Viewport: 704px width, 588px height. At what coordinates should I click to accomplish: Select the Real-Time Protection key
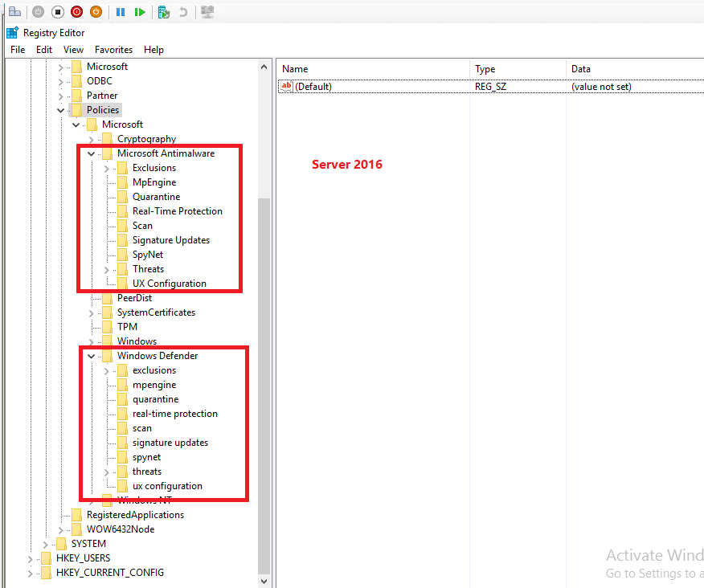[178, 211]
